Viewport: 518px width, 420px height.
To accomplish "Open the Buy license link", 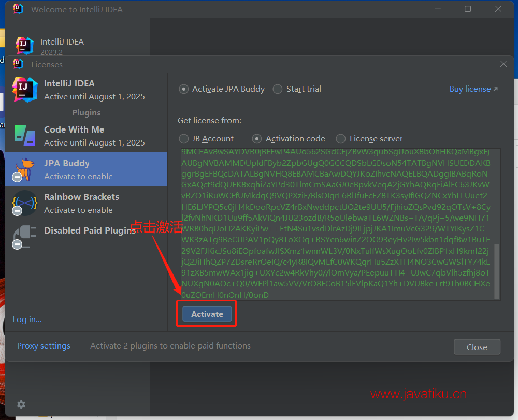I will click(473, 89).
